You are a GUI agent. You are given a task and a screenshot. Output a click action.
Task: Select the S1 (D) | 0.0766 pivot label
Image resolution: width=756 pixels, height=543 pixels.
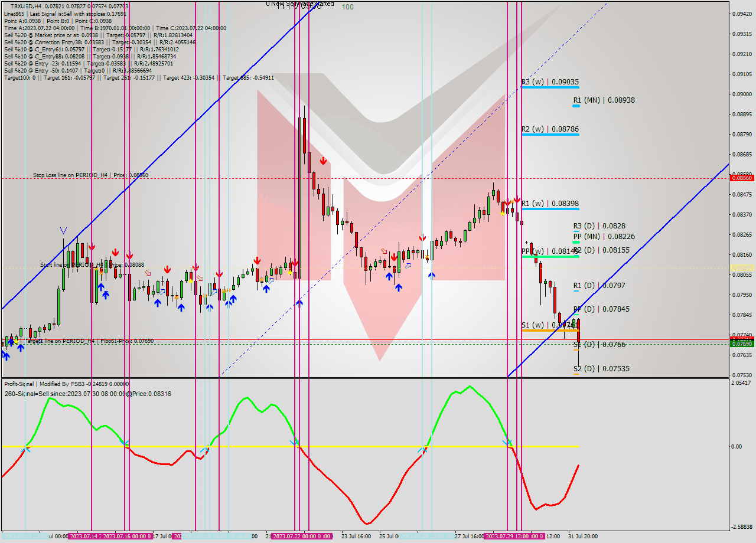click(x=599, y=344)
